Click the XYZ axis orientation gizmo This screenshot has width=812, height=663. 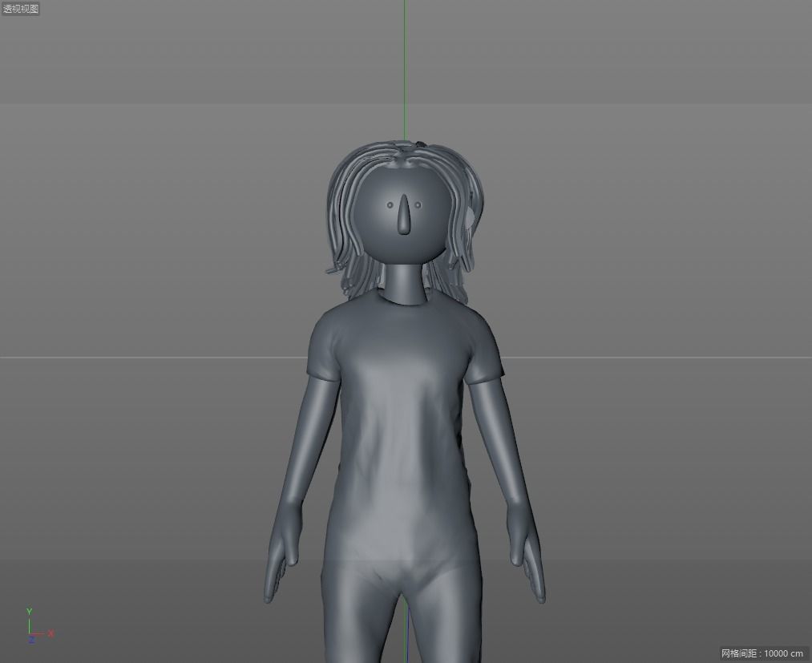click(38, 627)
